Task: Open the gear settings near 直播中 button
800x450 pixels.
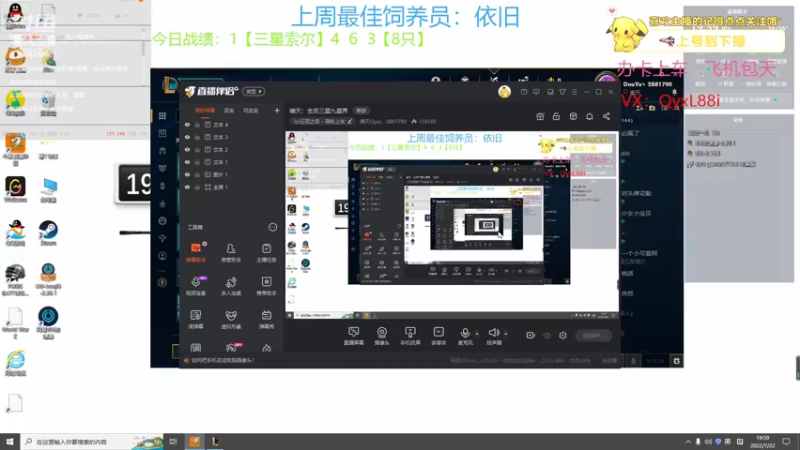Action: click(x=563, y=335)
